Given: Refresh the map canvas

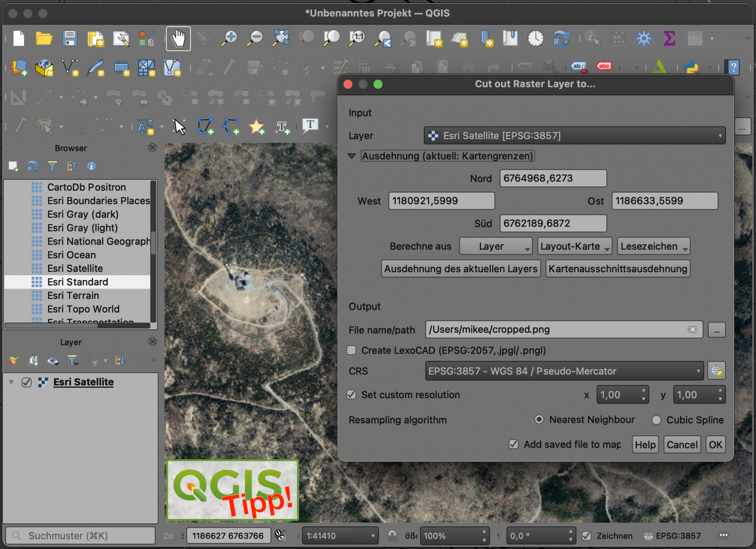Looking at the screenshot, I should pos(561,38).
